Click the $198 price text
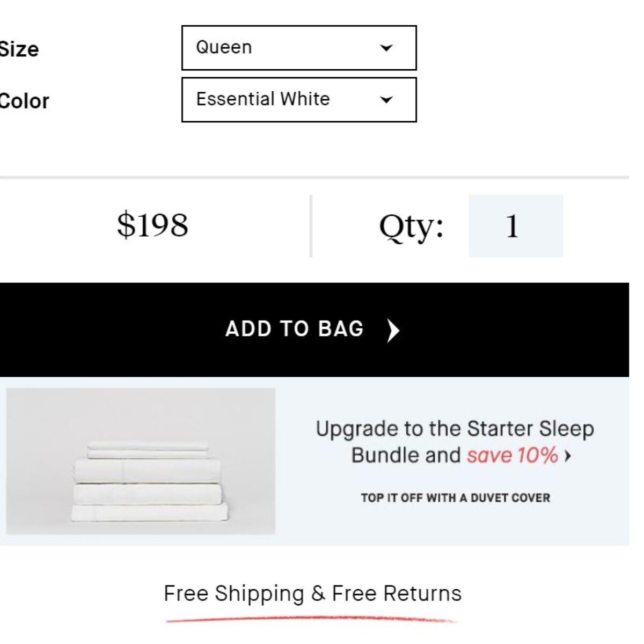This screenshot has width=644, height=644. pos(152,225)
